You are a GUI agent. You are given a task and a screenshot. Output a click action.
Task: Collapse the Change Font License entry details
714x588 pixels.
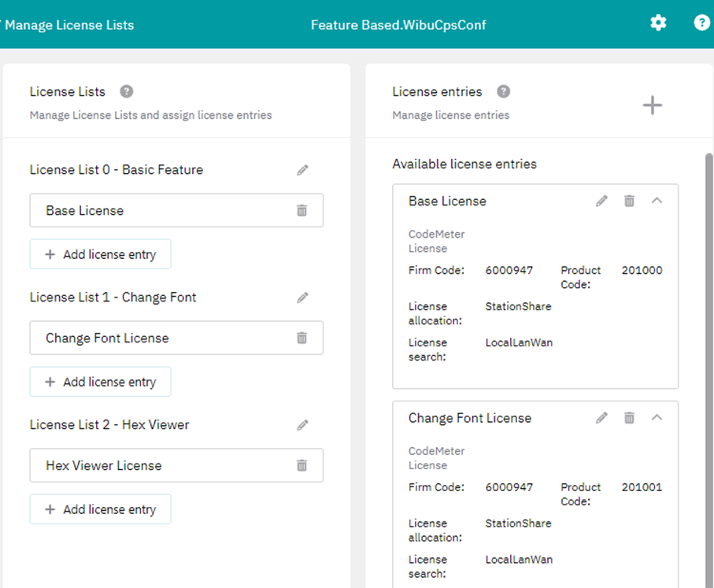[657, 418]
